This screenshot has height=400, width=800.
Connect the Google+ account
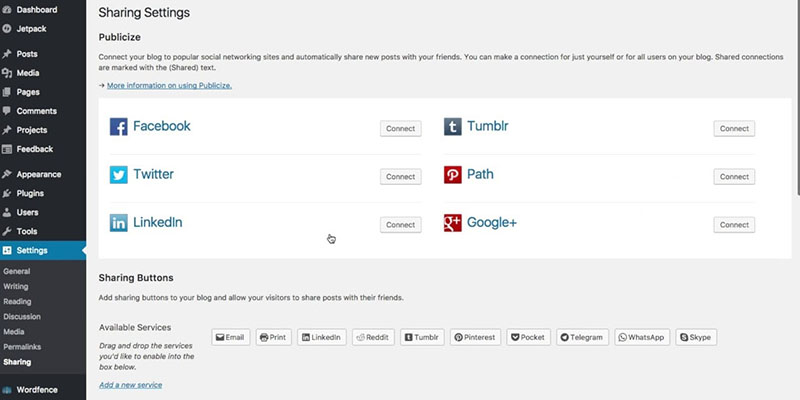[x=734, y=224]
